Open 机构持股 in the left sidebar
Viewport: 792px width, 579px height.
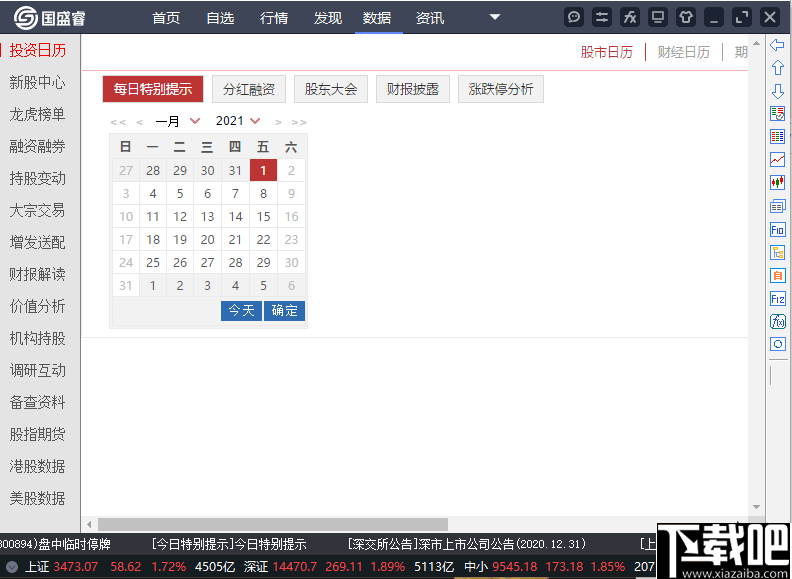point(37,339)
